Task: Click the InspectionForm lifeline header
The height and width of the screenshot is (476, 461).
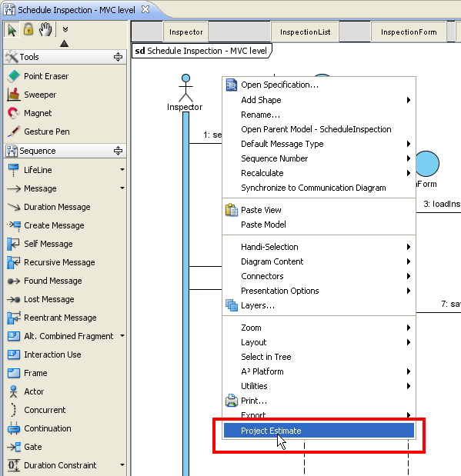Action: (409, 32)
